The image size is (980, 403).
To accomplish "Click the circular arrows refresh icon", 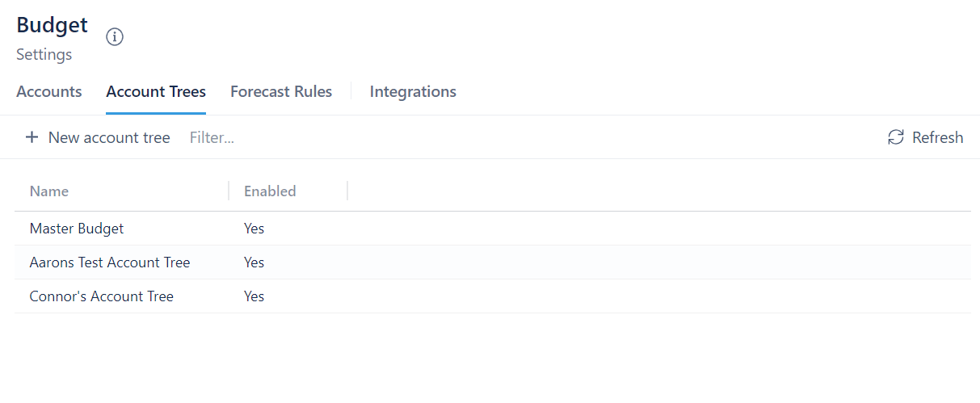I will [x=895, y=137].
